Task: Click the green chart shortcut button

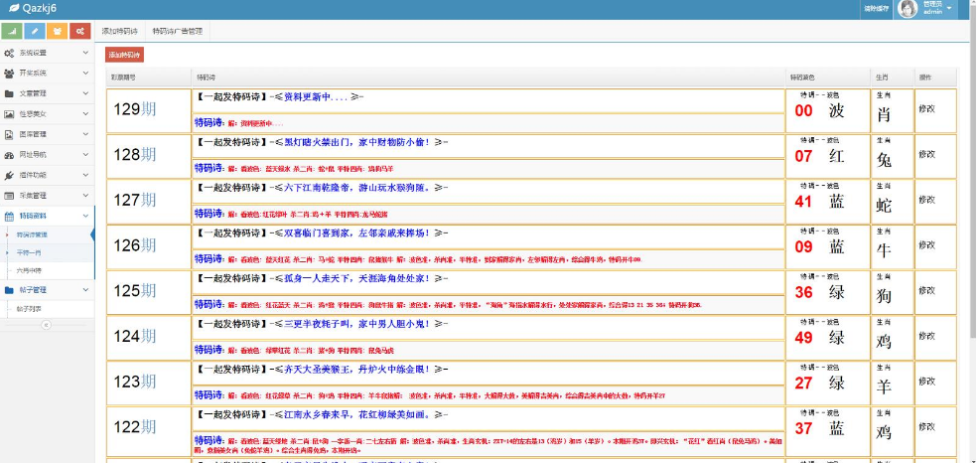Action: point(12,31)
